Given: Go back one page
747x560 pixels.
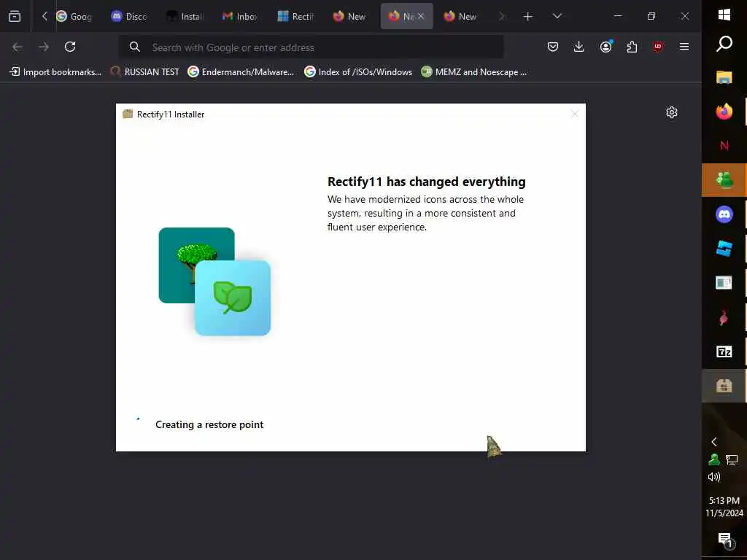Looking at the screenshot, I should tap(18, 47).
